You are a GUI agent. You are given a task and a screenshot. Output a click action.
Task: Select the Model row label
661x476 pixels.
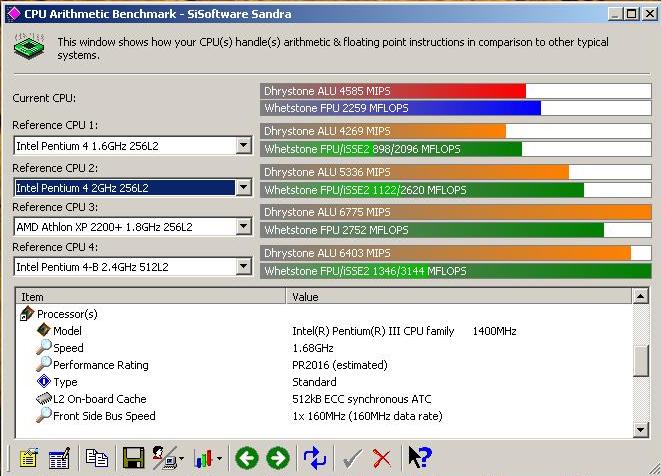(67, 331)
